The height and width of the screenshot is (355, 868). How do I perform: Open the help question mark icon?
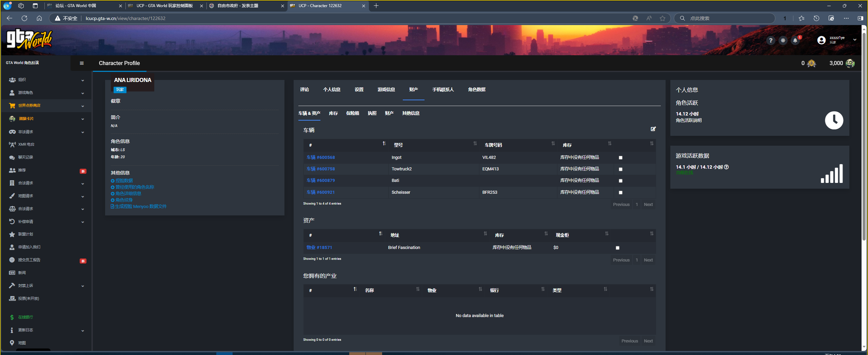tap(771, 41)
